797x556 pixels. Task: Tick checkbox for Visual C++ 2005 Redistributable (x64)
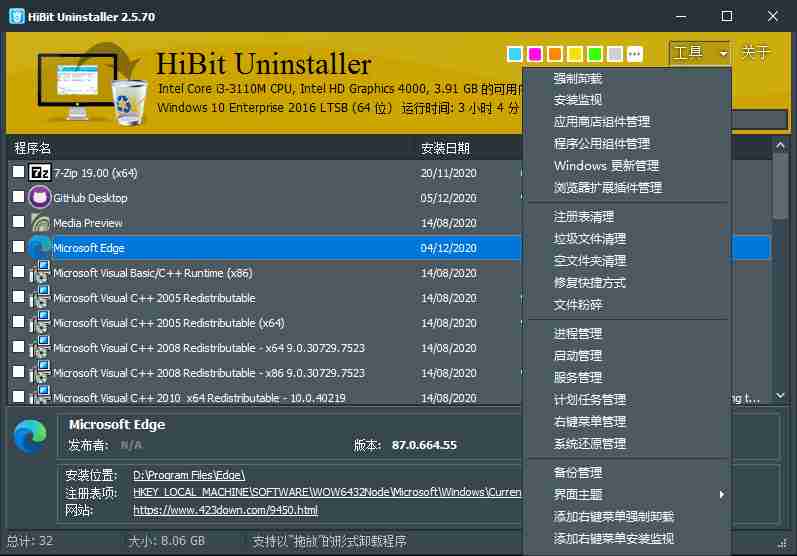tap(18, 321)
